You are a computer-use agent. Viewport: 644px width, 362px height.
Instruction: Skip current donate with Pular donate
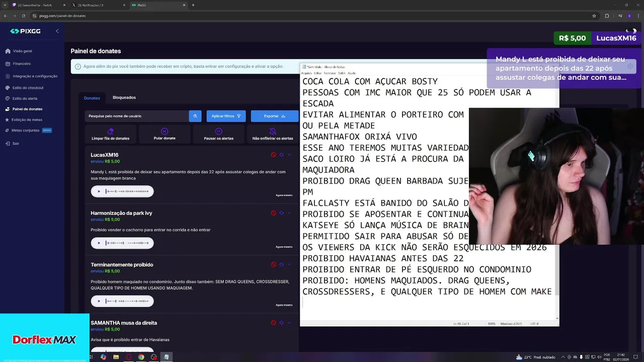165,134
